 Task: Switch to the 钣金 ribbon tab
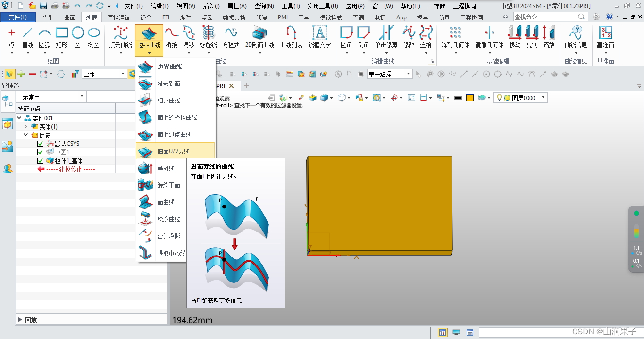coord(146,17)
